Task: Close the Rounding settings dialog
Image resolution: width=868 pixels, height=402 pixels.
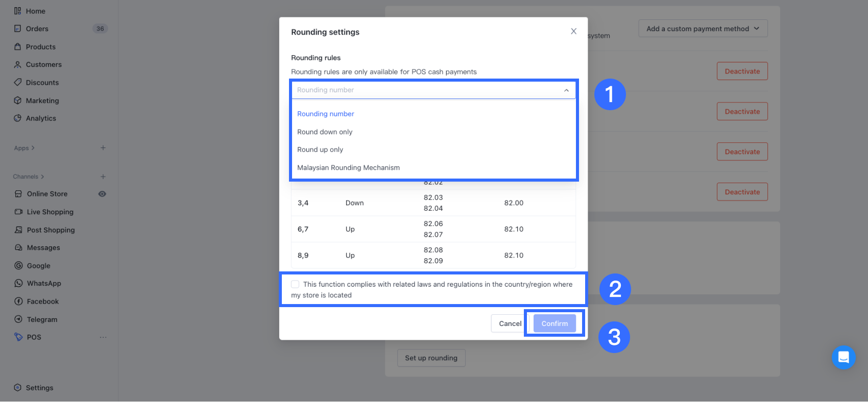Action: 573,32
